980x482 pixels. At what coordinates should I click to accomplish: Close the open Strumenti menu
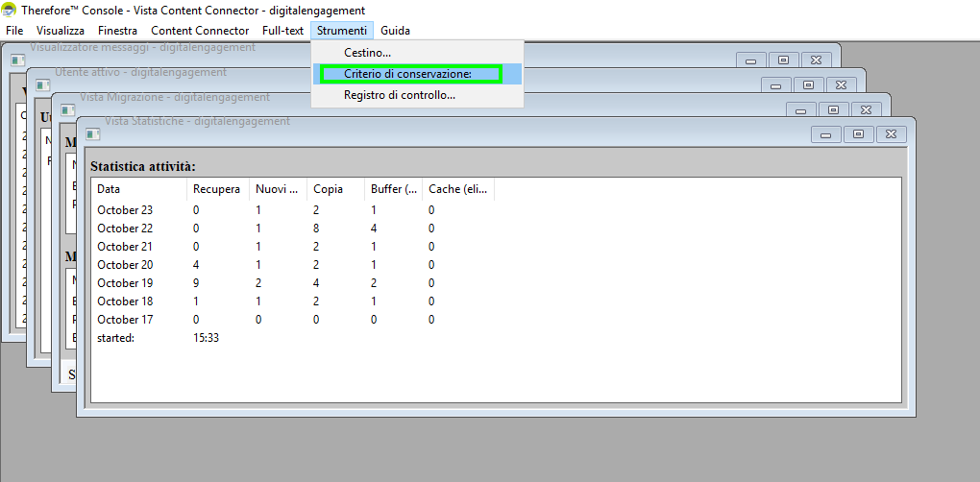tap(342, 31)
